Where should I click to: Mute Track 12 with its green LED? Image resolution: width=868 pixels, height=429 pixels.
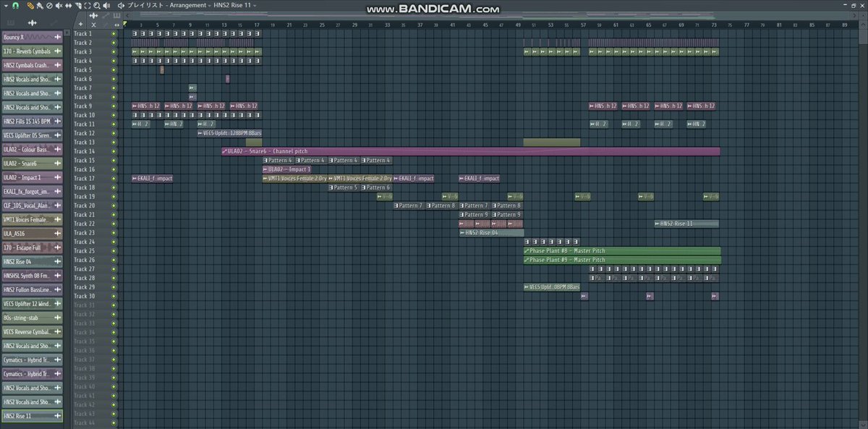point(114,133)
